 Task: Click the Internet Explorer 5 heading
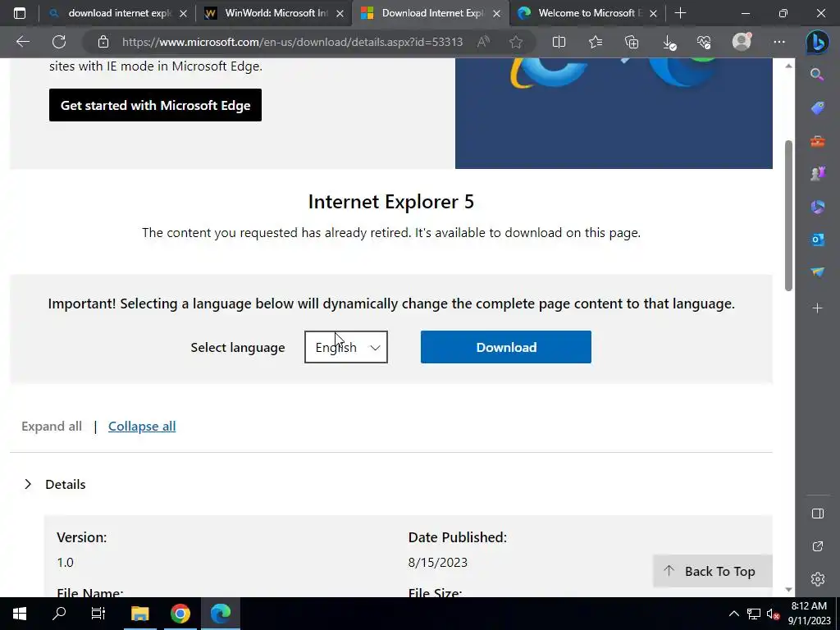391,202
